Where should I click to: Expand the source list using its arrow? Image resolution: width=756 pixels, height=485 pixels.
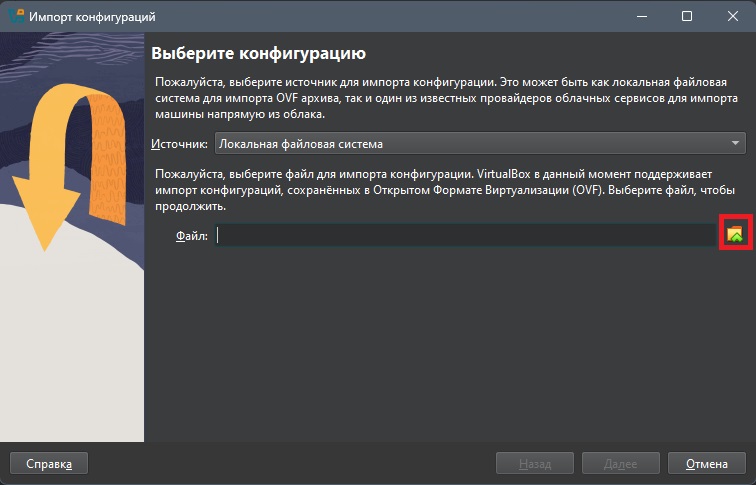pyautogui.click(x=736, y=144)
